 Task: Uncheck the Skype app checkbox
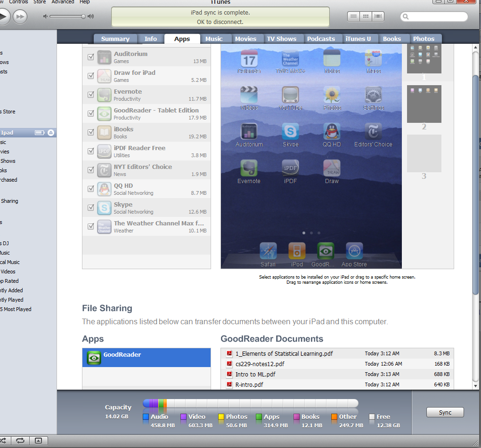click(x=91, y=208)
